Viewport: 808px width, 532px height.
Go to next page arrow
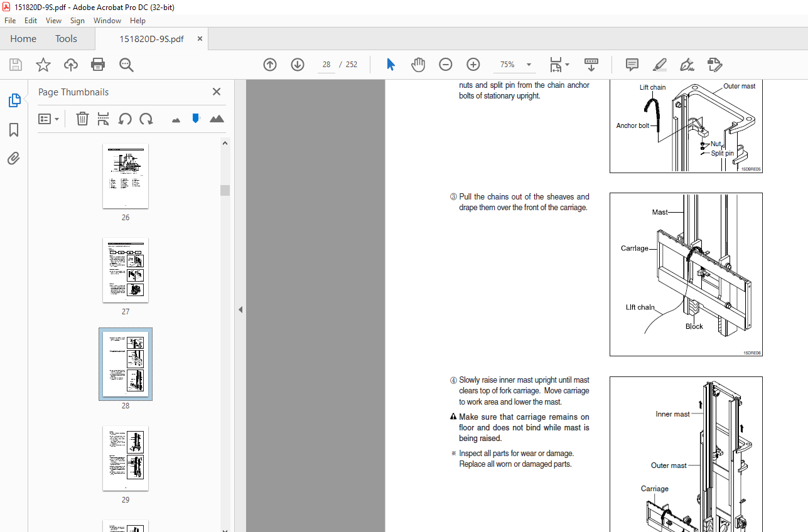[298, 65]
